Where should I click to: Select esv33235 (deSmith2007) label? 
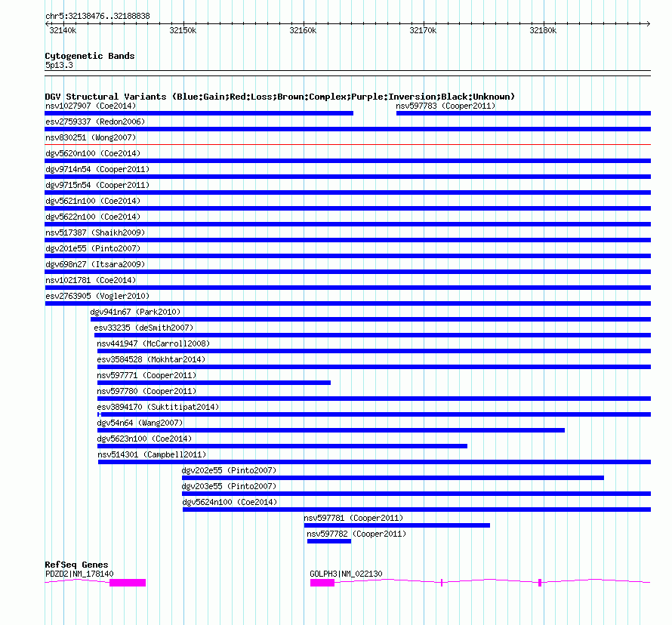coord(143,328)
